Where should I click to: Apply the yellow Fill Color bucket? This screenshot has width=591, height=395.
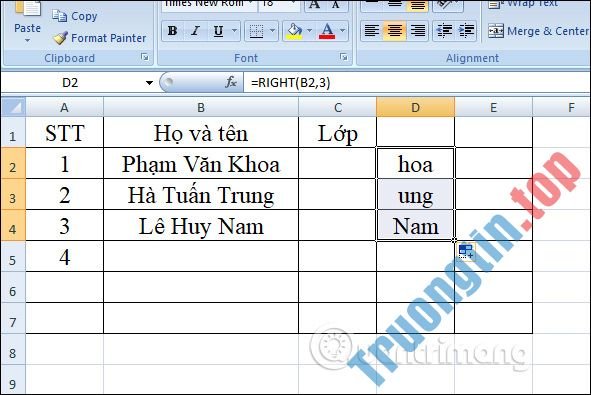tap(294, 31)
